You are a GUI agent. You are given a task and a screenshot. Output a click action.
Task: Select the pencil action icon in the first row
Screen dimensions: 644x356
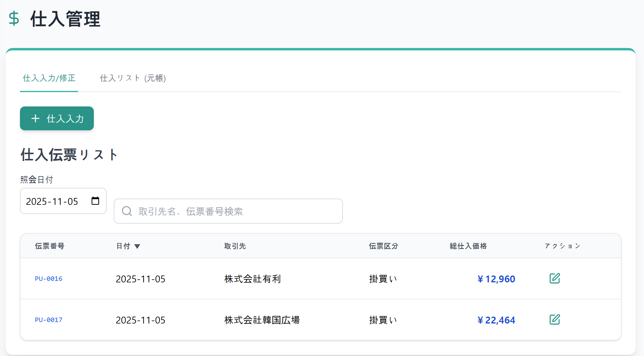(555, 278)
